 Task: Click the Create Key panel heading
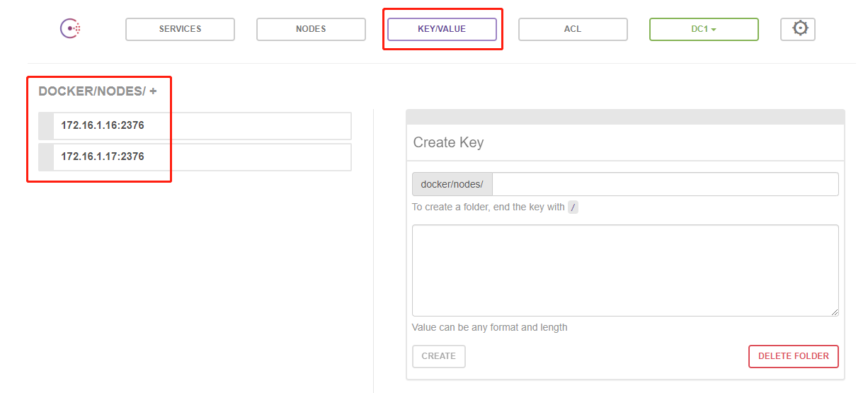(x=448, y=142)
